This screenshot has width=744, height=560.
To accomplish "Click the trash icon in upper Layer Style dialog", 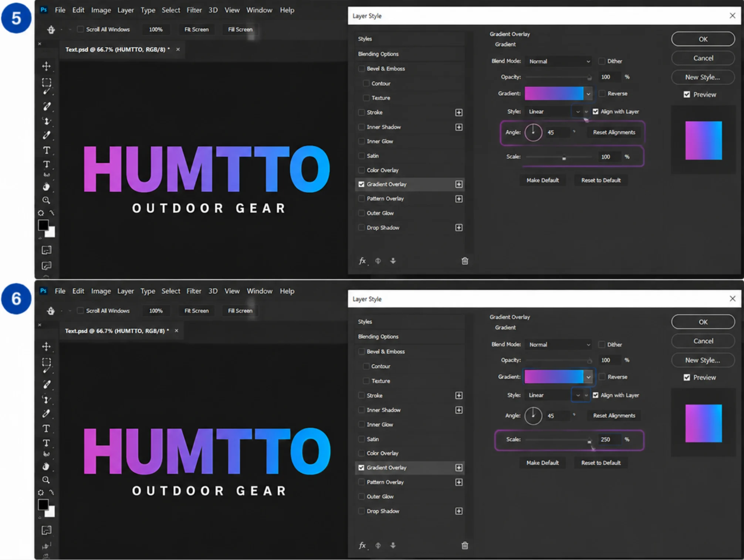I will pyautogui.click(x=465, y=261).
